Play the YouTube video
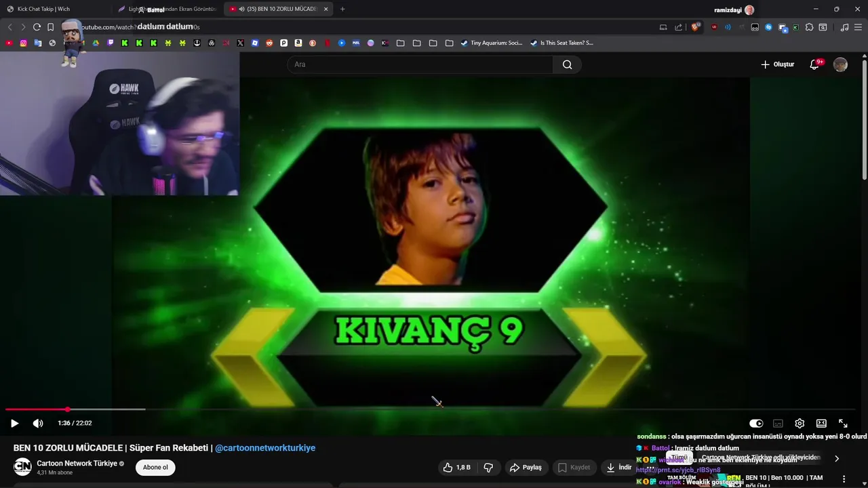Viewport: 868px width, 488px height. [x=14, y=424]
